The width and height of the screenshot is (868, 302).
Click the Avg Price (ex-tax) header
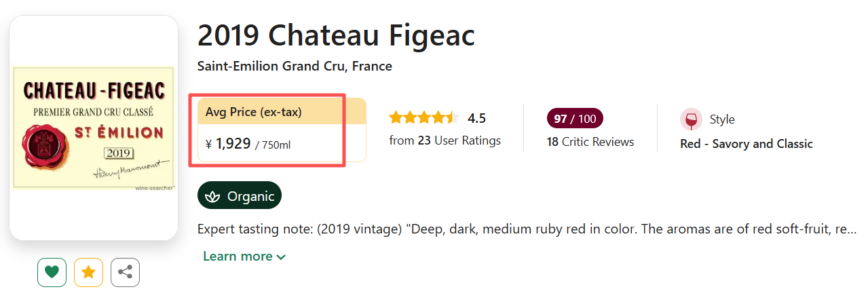coord(254,112)
